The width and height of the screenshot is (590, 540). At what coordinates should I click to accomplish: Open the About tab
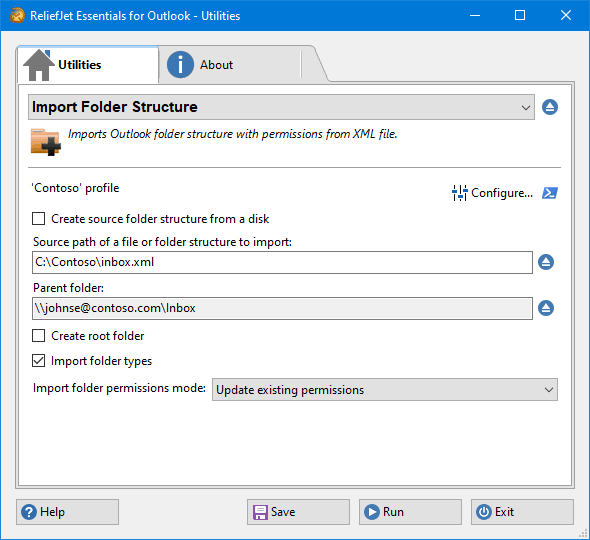[x=230, y=65]
